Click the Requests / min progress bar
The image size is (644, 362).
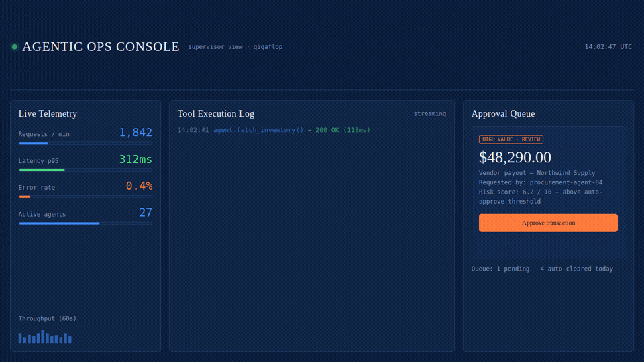(x=85, y=143)
